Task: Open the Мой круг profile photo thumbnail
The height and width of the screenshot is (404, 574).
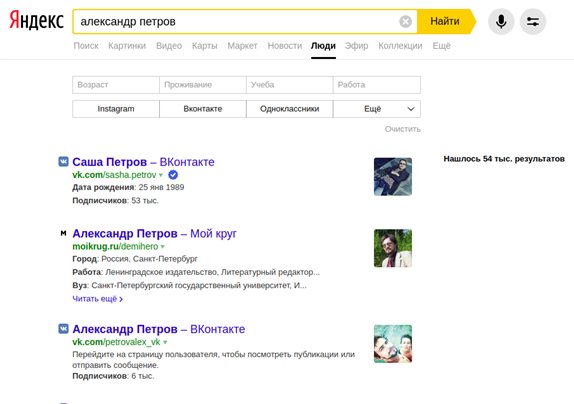Action: 393,248
